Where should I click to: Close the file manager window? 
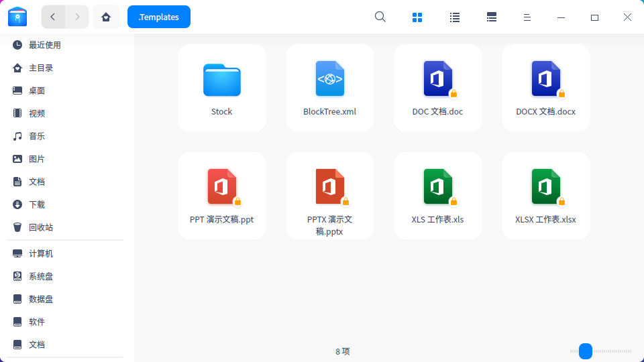(x=627, y=17)
